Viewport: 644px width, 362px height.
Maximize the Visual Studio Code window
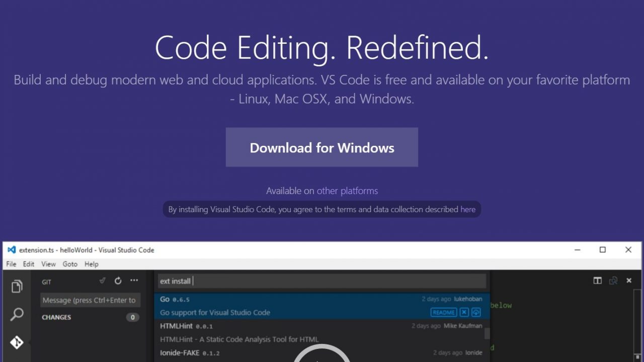(603, 250)
